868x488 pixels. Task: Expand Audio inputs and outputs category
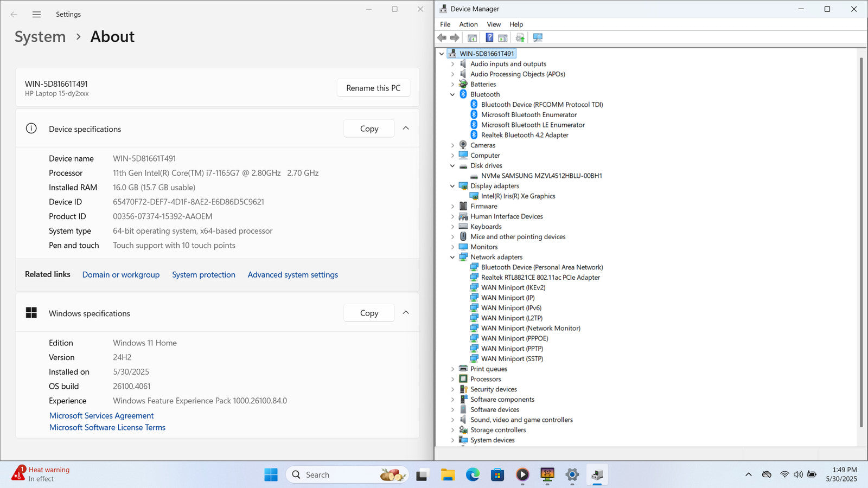point(452,64)
